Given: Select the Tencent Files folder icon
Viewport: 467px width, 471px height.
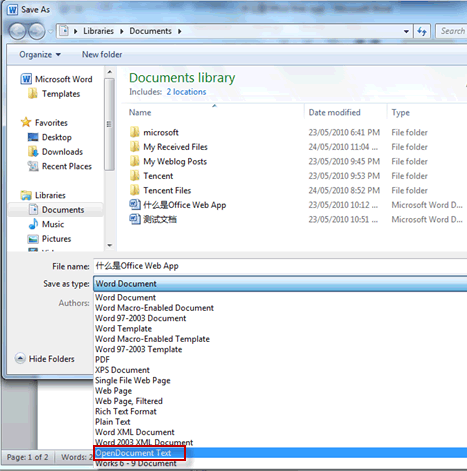Looking at the screenshot, I should click(134, 190).
